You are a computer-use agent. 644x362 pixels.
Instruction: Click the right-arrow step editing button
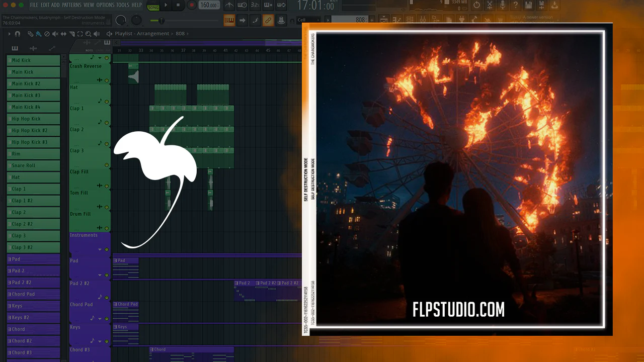pyautogui.click(x=243, y=20)
